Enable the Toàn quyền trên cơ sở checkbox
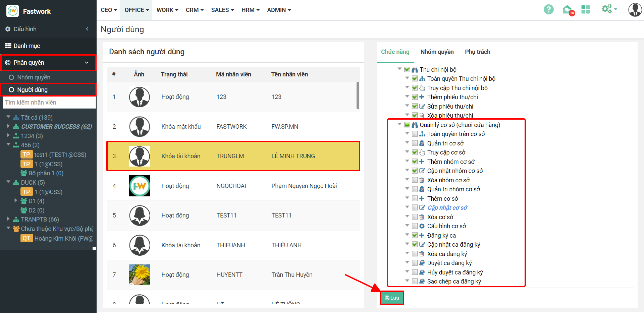Image resolution: width=644 pixels, height=313 pixels. tap(415, 134)
